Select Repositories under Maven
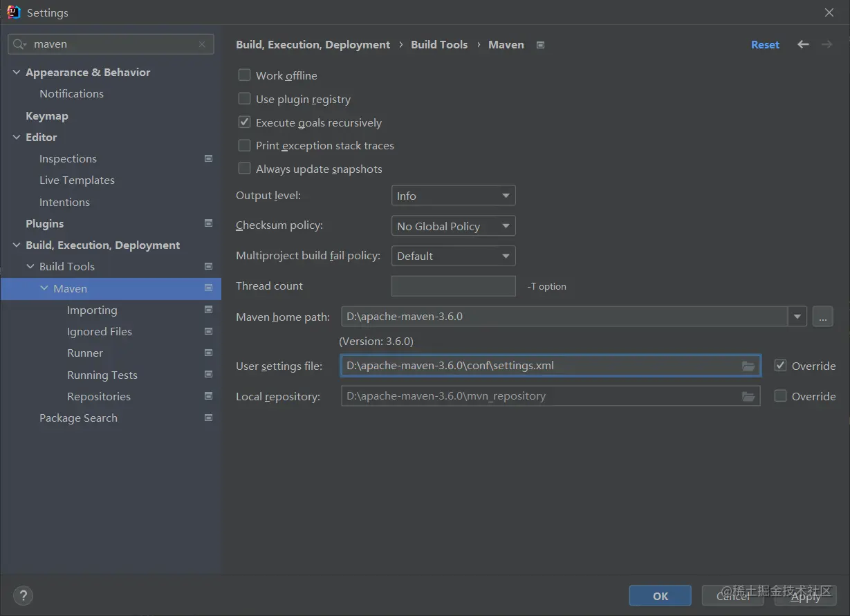The height and width of the screenshot is (616, 850). pyautogui.click(x=98, y=396)
